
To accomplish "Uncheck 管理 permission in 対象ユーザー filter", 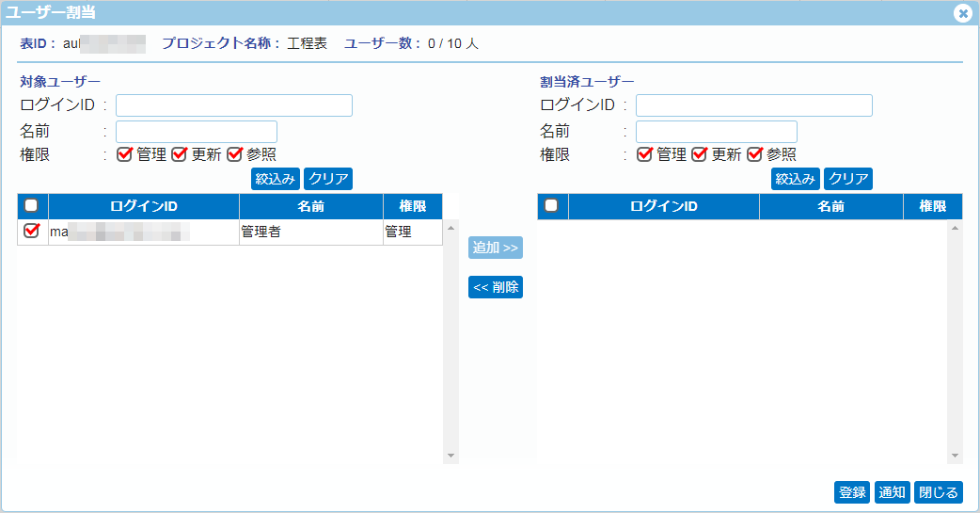I will 124,154.
